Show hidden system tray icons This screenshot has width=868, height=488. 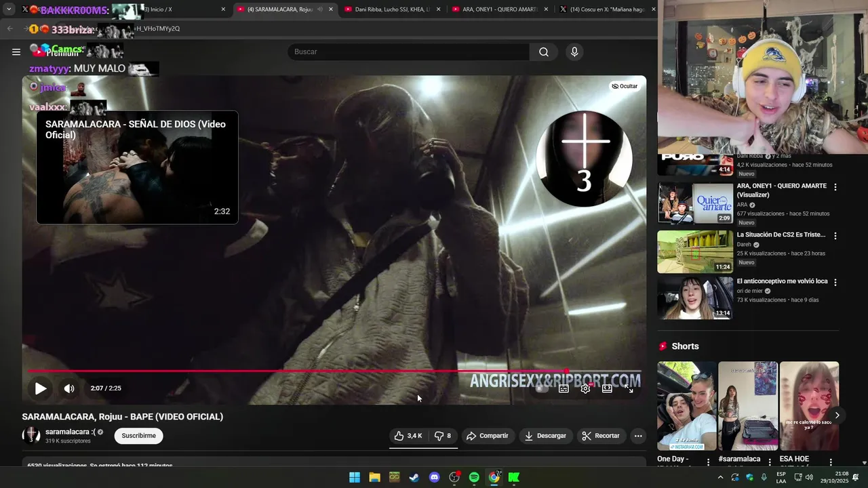click(x=720, y=477)
